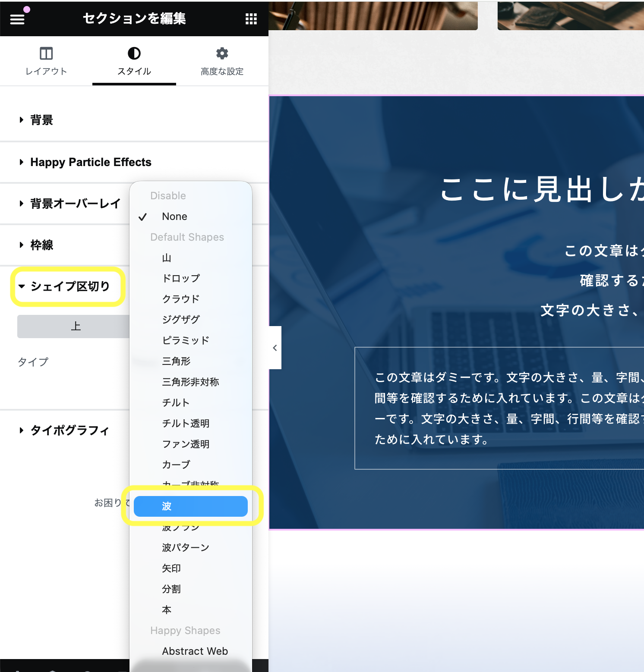Click the half-circle style icon

tap(134, 53)
